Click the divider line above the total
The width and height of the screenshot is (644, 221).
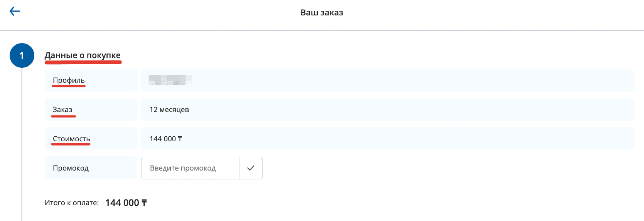click(339, 188)
